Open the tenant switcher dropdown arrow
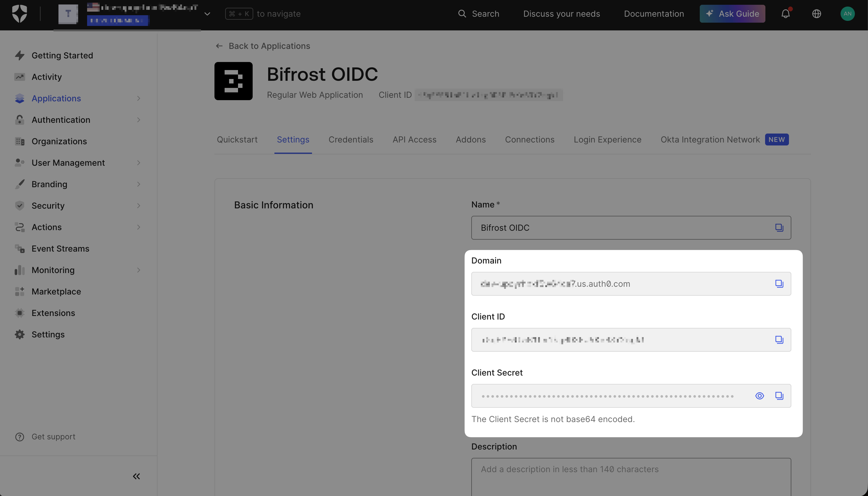This screenshot has width=868, height=496. click(x=207, y=14)
